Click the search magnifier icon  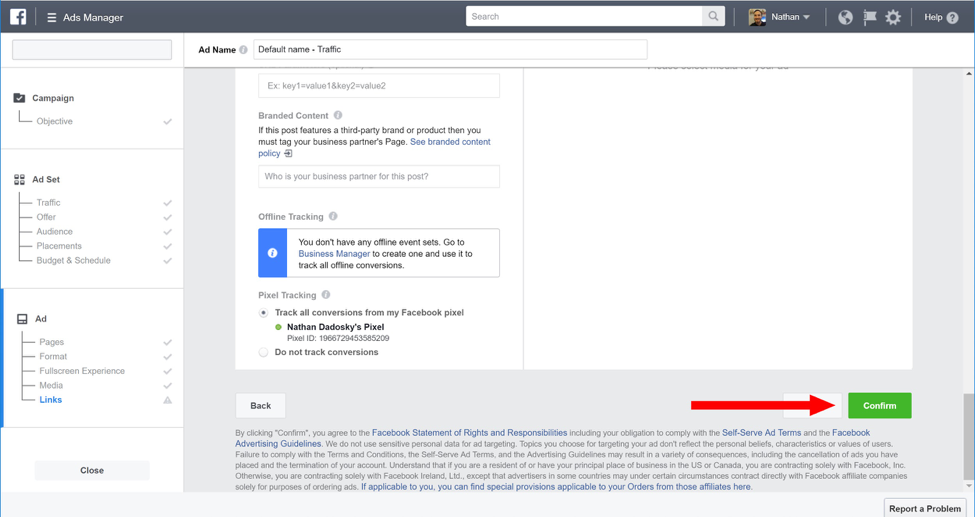tap(713, 17)
